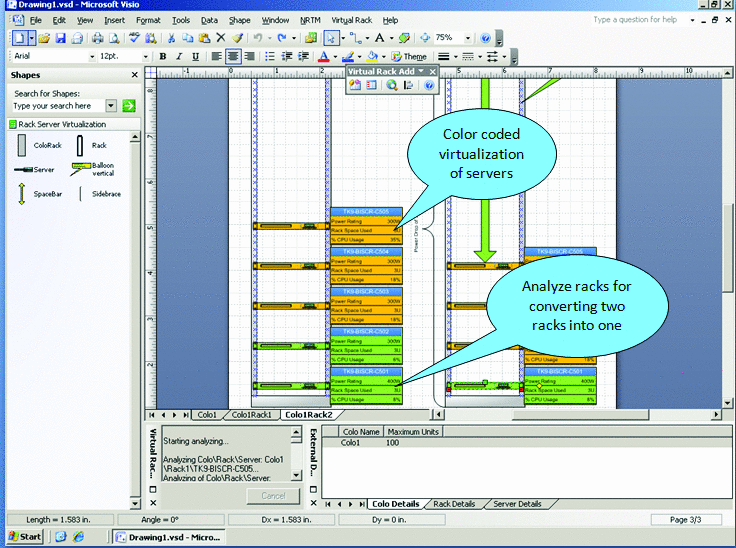Apply fill color with bucket swatch

[372, 57]
